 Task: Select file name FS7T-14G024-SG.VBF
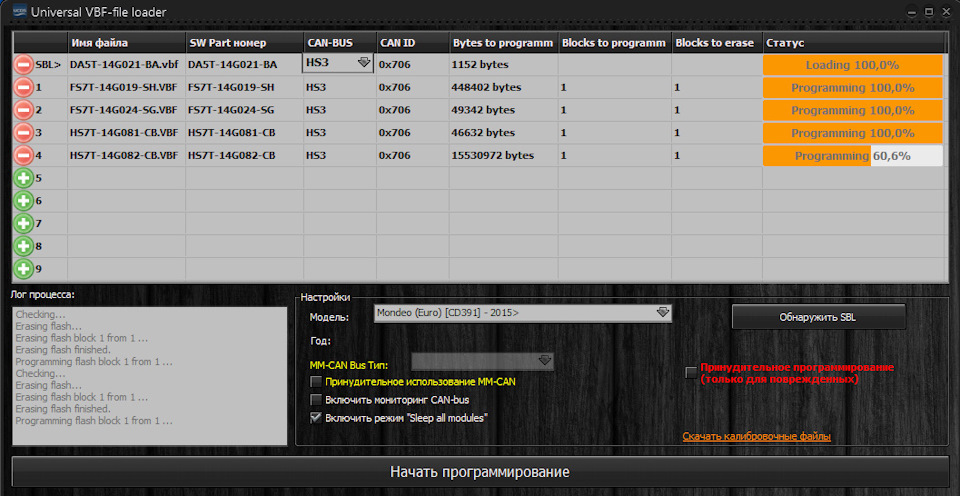(123, 110)
